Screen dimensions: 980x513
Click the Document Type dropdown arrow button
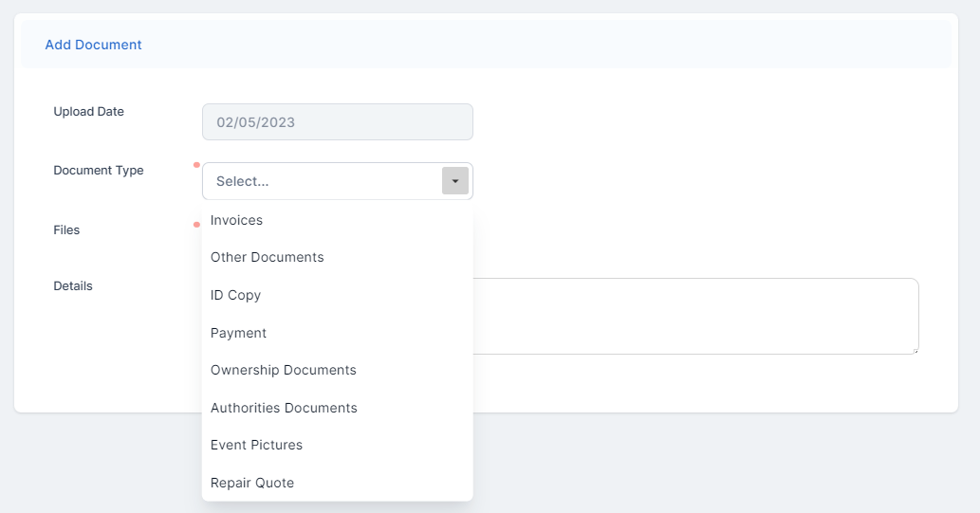455,181
